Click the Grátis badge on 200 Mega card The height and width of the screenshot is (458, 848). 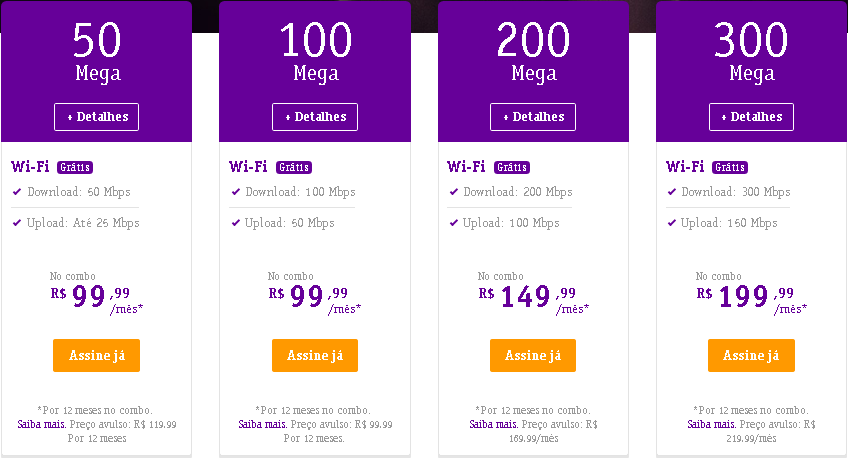(512, 167)
